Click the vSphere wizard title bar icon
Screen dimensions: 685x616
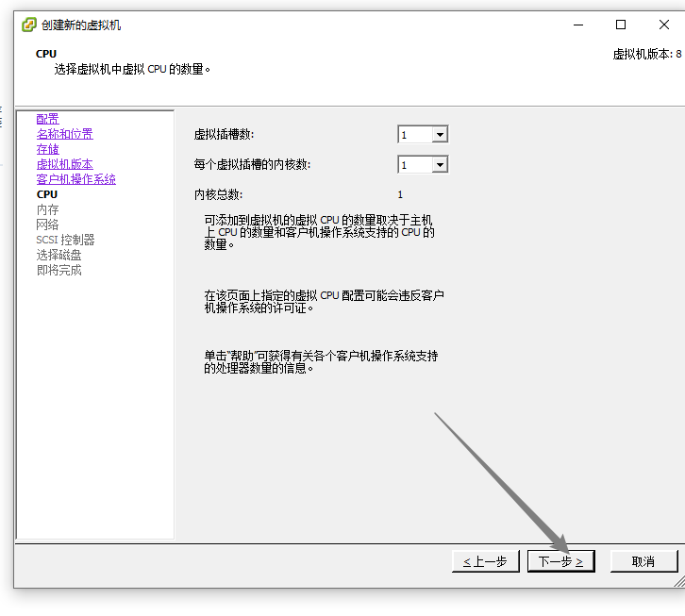click(29, 25)
